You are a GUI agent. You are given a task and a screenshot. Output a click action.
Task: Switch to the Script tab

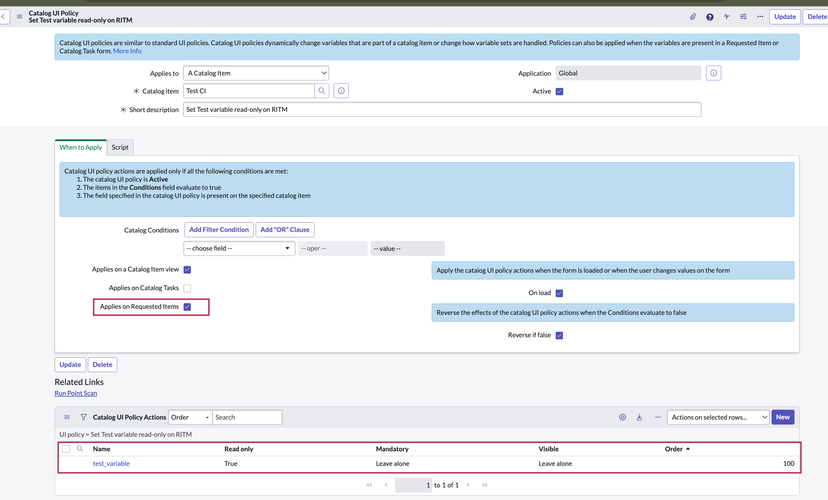(x=120, y=147)
